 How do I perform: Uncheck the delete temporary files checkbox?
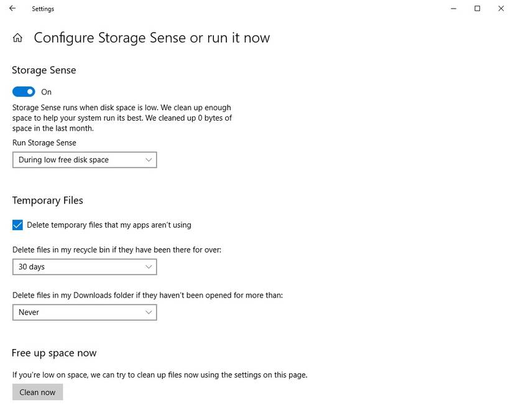pos(17,225)
